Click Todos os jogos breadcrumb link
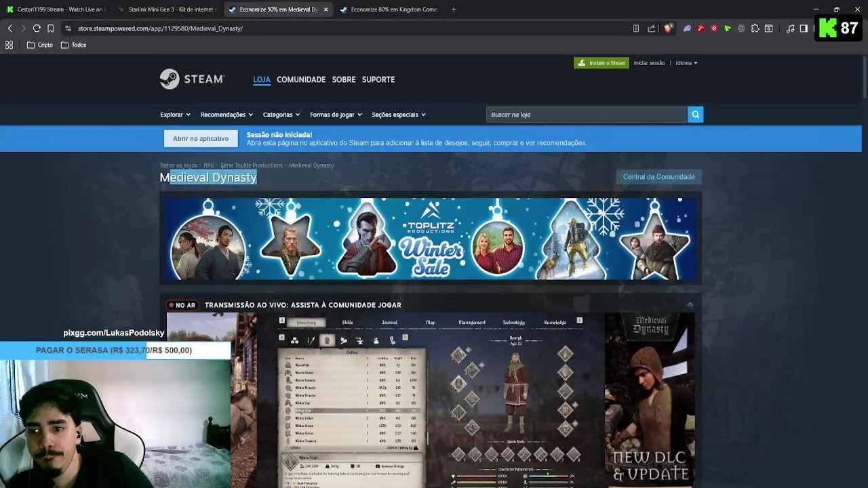The height and width of the screenshot is (488, 868). coord(178,165)
